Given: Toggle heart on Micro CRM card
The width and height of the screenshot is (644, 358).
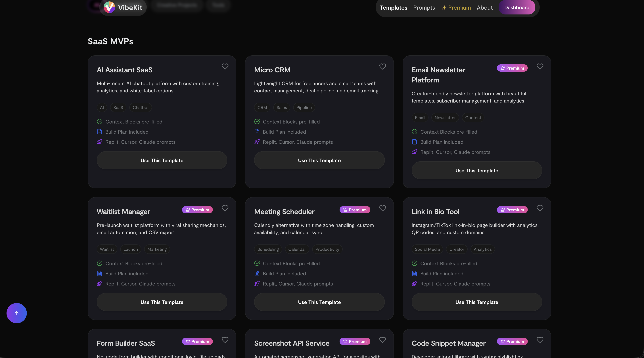Looking at the screenshot, I should coord(382,66).
